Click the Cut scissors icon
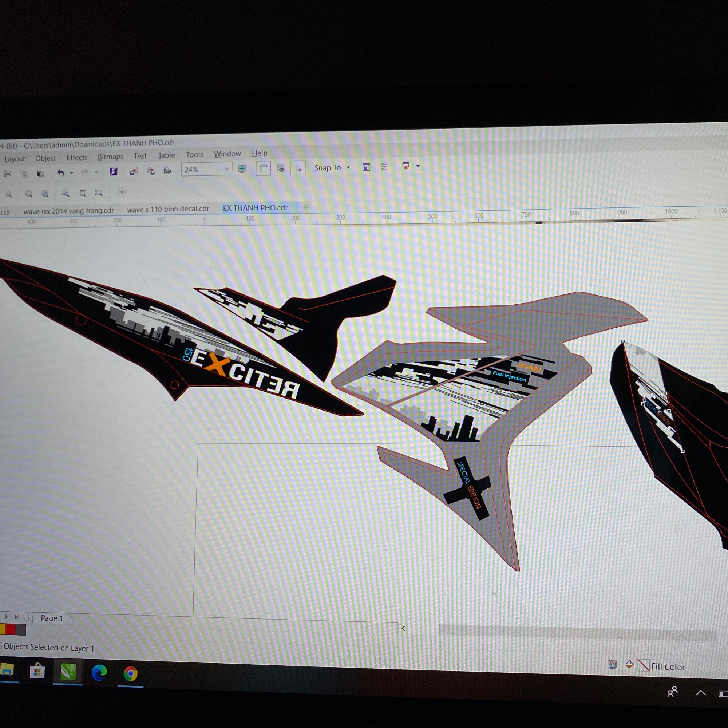The height and width of the screenshot is (728, 728). coord(7,174)
